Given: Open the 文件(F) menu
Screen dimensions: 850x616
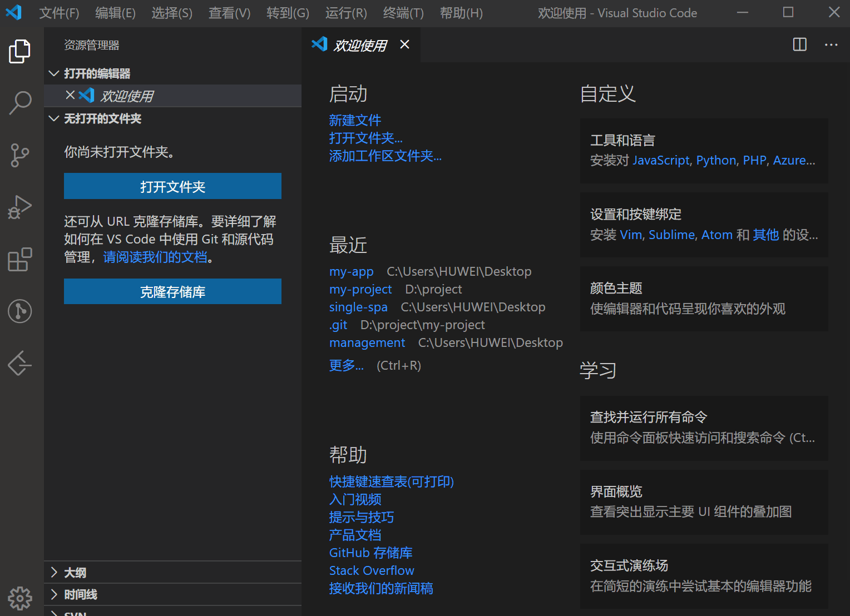Looking at the screenshot, I should 59,13.
